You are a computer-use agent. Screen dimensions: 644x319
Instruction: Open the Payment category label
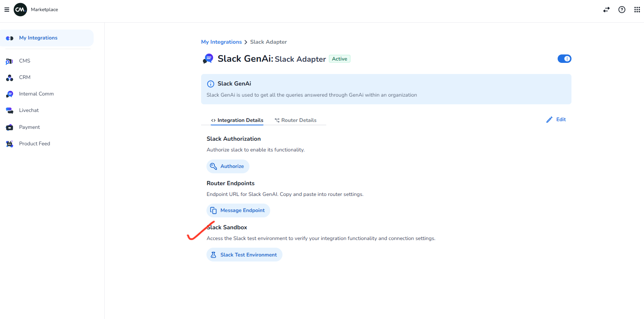tap(30, 127)
